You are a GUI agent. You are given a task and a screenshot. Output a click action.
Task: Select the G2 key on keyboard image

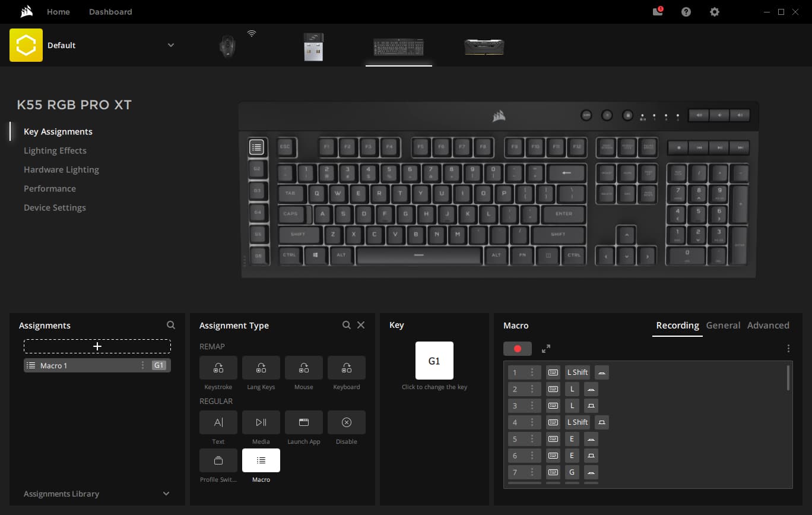click(257, 169)
